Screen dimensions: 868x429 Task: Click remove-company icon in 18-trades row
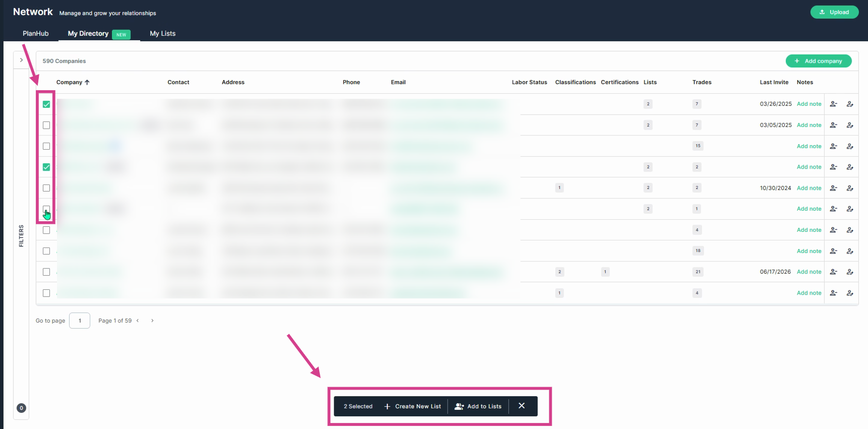[834, 251]
